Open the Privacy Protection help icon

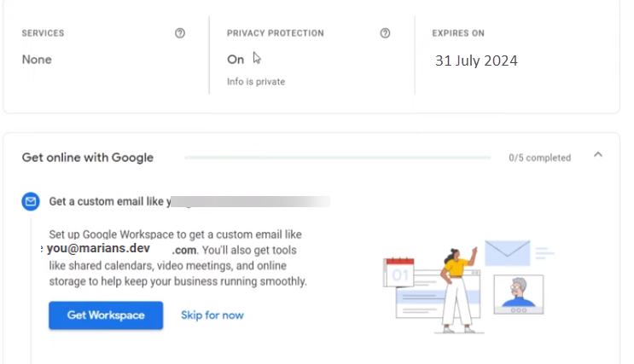coord(385,33)
